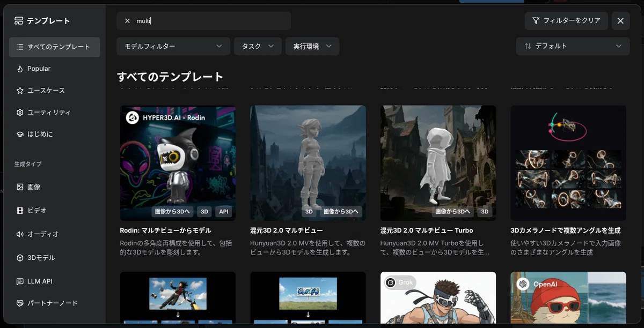Image resolution: width=644 pixels, height=328 pixels.
Task: Click 画像から3Dへ tag on 混元3D マルチビュー thumbnail
Action: tap(341, 212)
